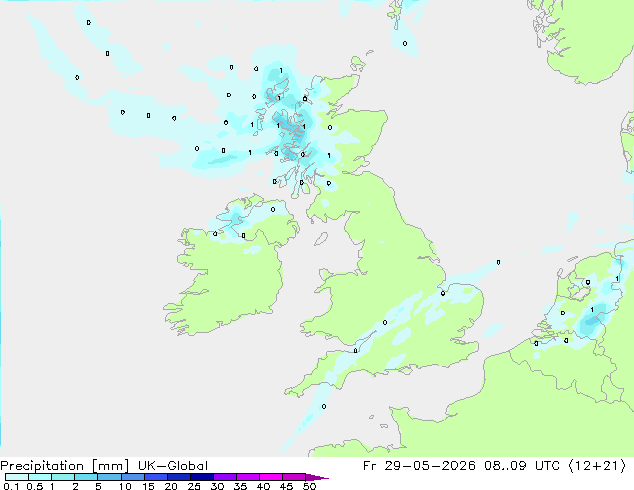The height and width of the screenshot is (490, 634).
Task: Click the 45 to 50 mm legend swatch
Action: [x=294, y=477]
